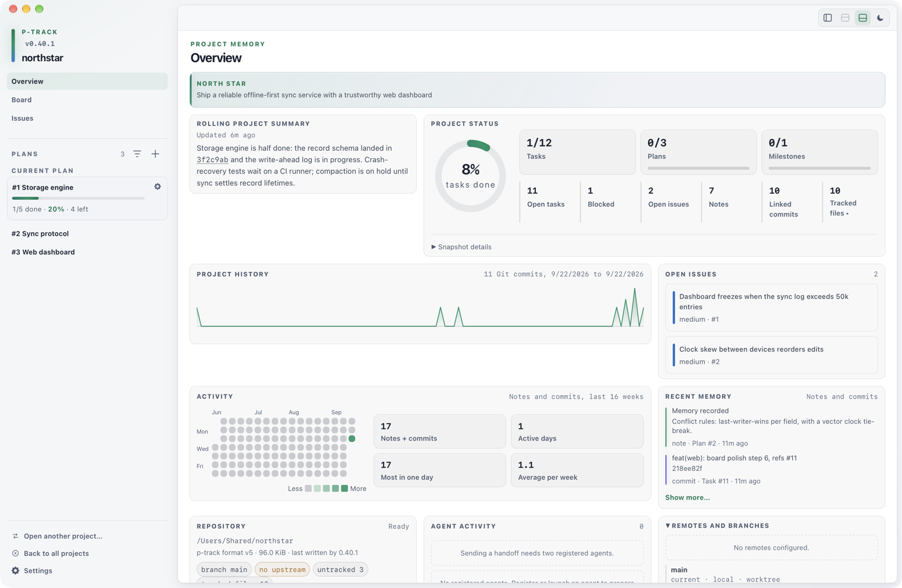Add a new plan with plus icon
Viewport: 902px width, 588px height.
coord(155,154)
